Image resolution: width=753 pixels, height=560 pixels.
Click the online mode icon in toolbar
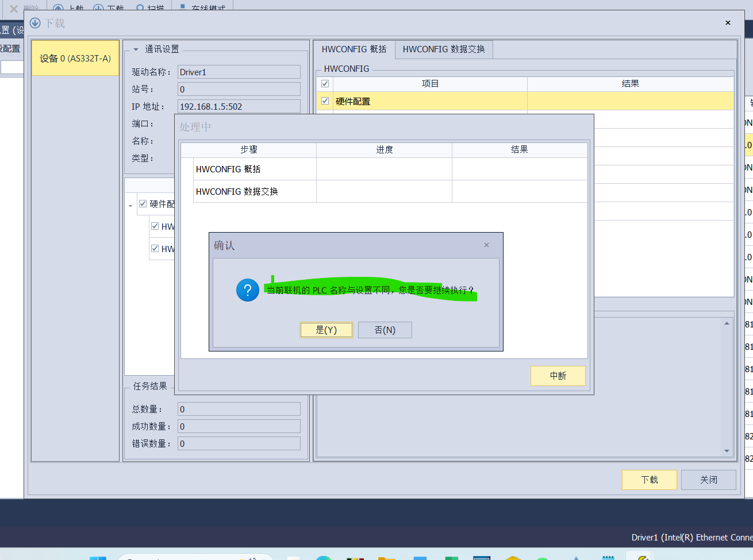pyautogui.click(x=182, y=7)
